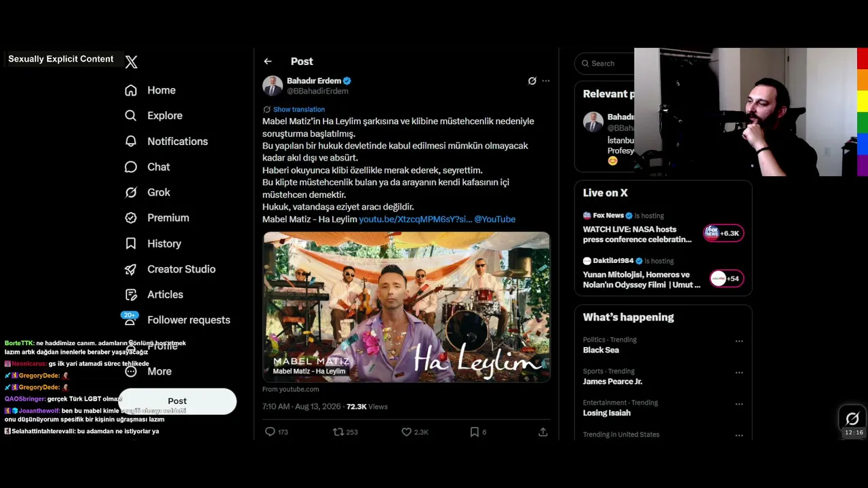Open the floating Grok button at bottom right
Screen dimensions: 868x488
852,418
